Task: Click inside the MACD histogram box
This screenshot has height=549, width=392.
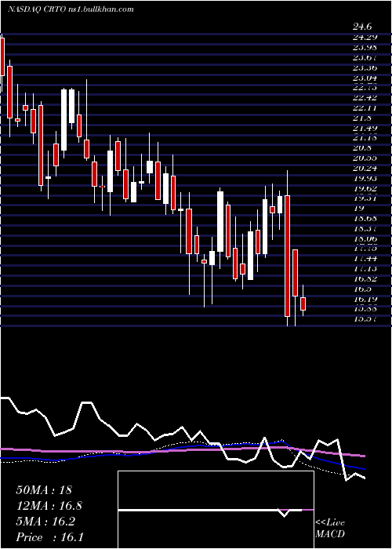Action: coord(216,510)
